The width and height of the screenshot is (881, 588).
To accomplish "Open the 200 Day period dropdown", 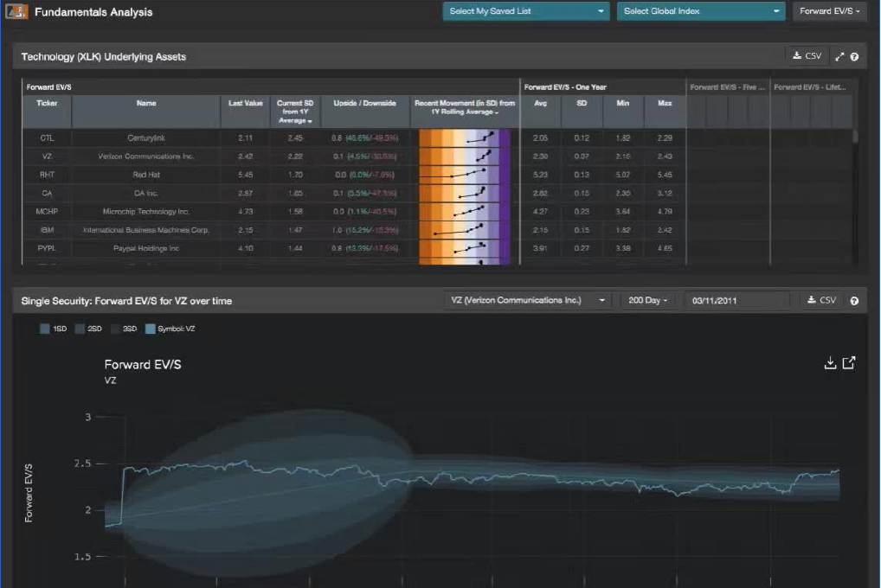I will 647,300.
